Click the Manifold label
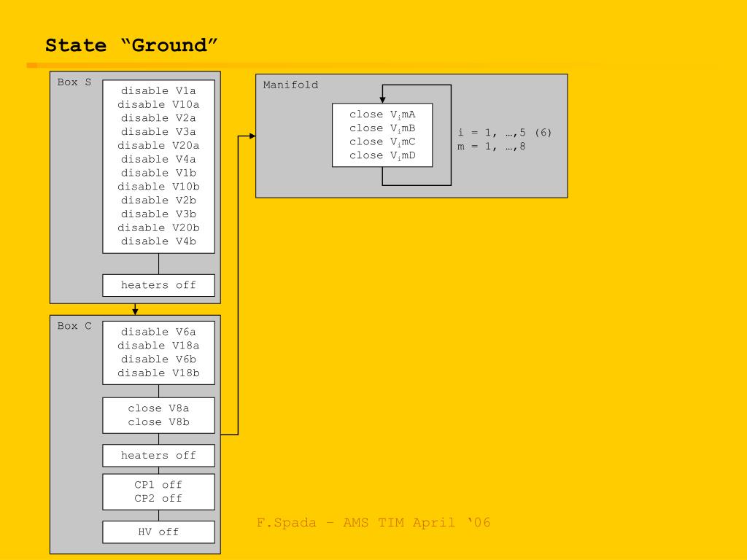Image resolution: width=747 pixels, height=560 pixels. [x=290, y=85]
